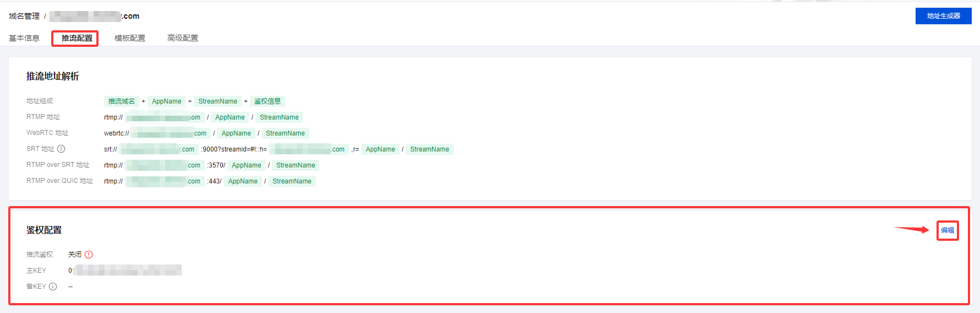This screenshot has width=980, height=313.
Task: Click the :3570/ port text
Action: (216, 165)
